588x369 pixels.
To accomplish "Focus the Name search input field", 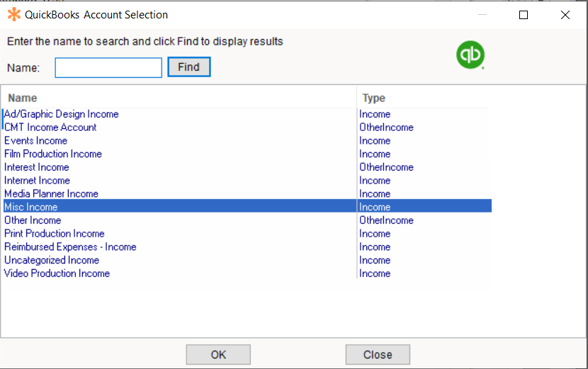I will [108, 67].
